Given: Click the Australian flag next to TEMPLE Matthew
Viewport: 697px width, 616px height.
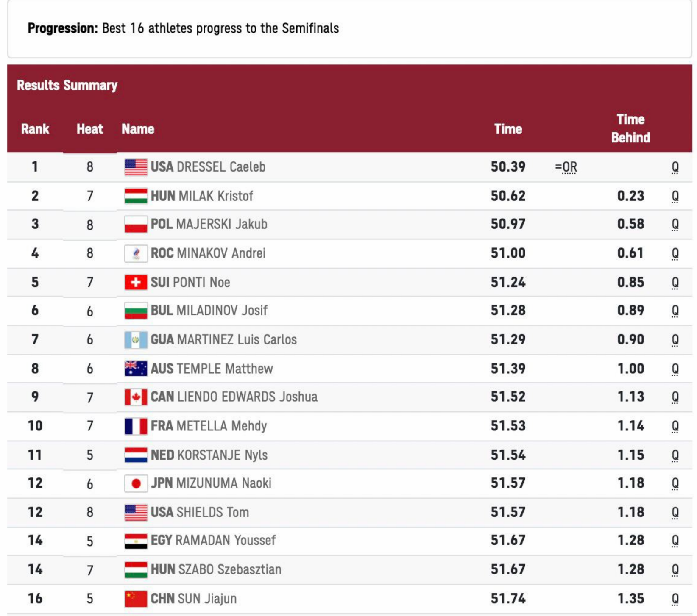Looking at the screenshot, I should click(x=136, y=369).
